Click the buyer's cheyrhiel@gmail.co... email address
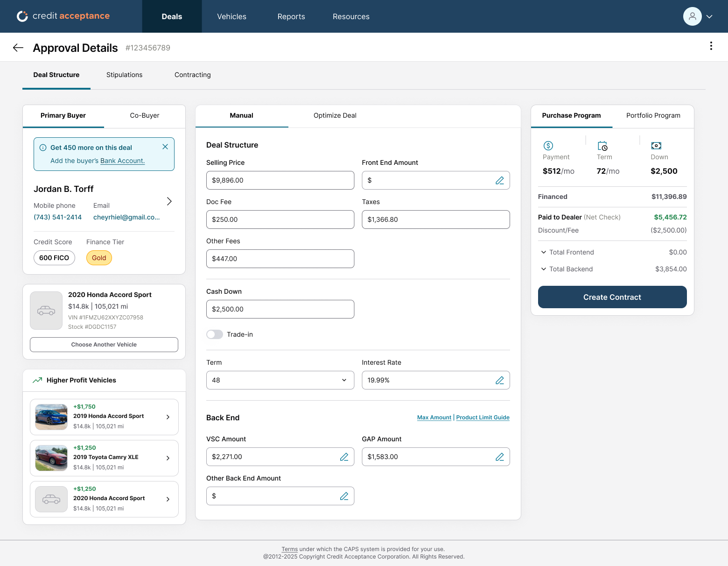The width and height of the screenshot is (728, 566). pyautogui.click(x=126, y=217)
